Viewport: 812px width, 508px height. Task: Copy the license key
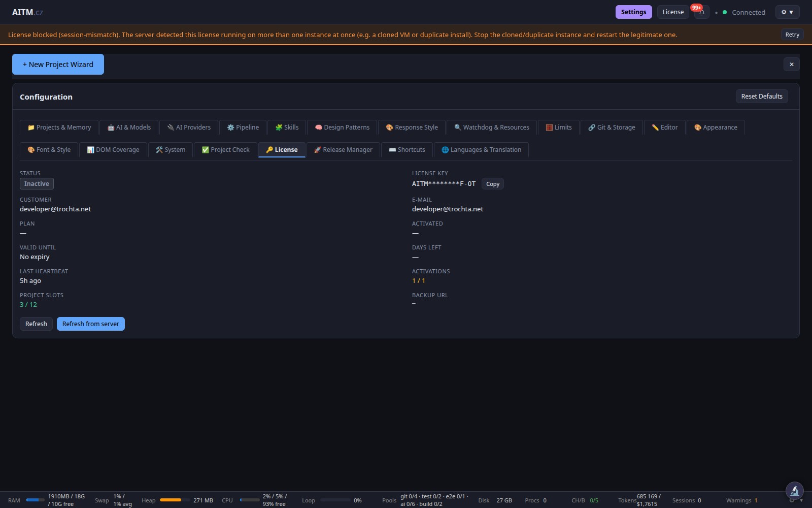point(493,184)
